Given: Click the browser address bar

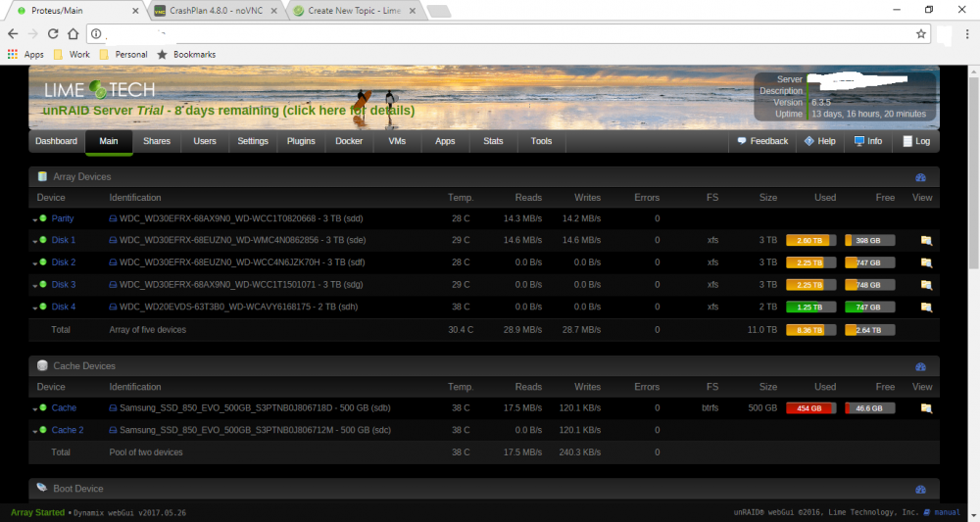Looking at the screenshot, I should tap(509, 33).
